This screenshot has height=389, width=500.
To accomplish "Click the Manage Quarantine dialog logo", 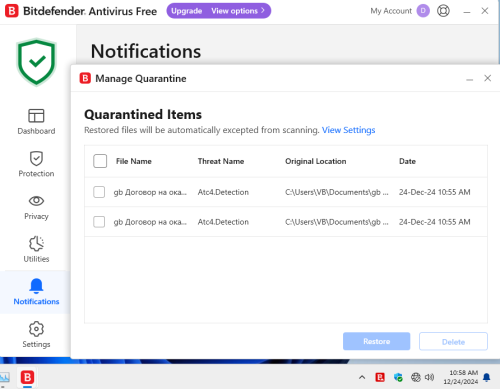I will [x=85, y=78].
